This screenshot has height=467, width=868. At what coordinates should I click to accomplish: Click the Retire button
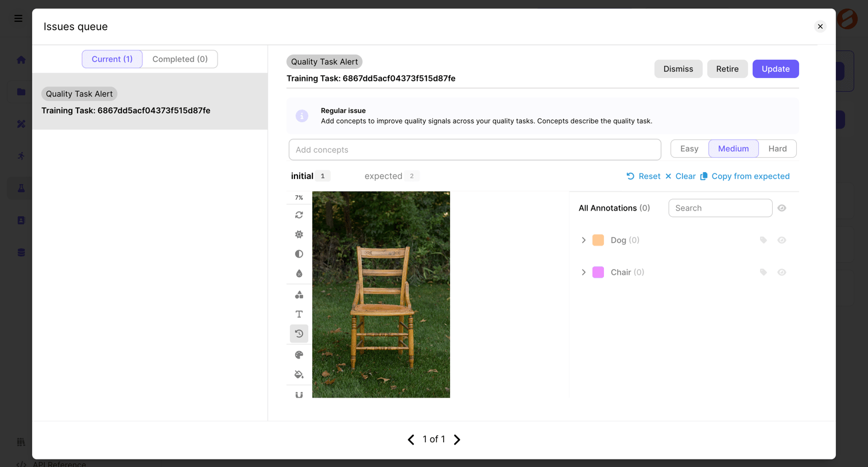[x=727, y=69]
